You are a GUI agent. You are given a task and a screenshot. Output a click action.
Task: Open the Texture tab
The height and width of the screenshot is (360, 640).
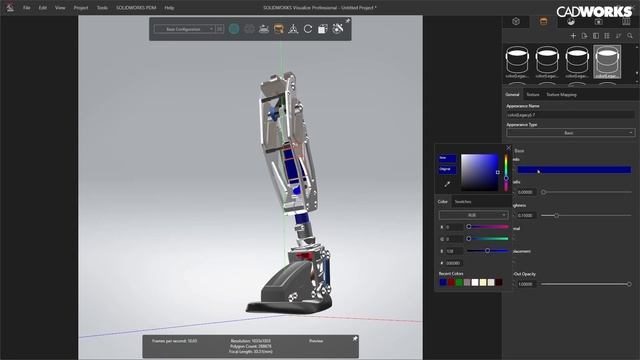(x=533, y=94)
